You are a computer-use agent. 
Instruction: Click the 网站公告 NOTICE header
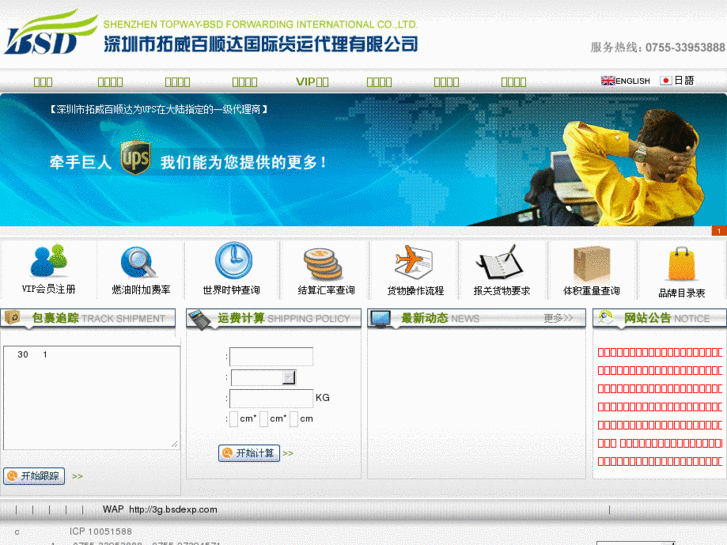(x=660, y=318)
